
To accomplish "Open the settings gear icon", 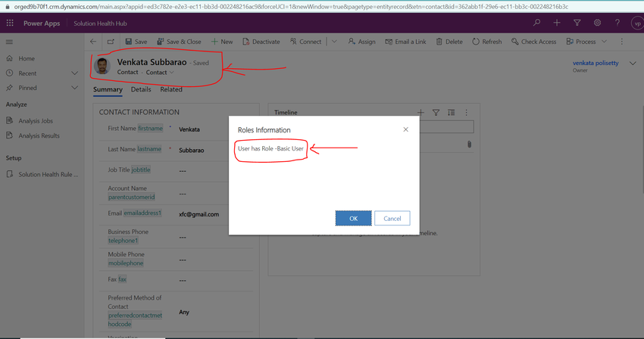I will 597,23.
